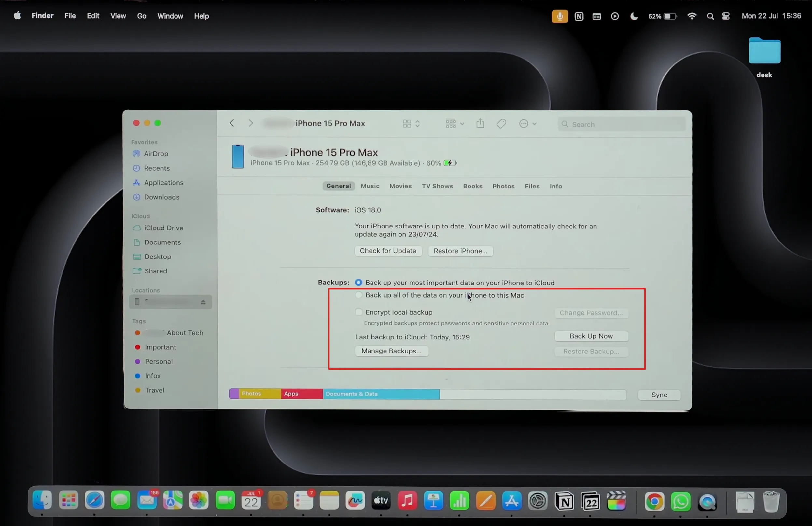
Task: Select Downloads in the Favorites sidebar
Action: tap(162, 197)
